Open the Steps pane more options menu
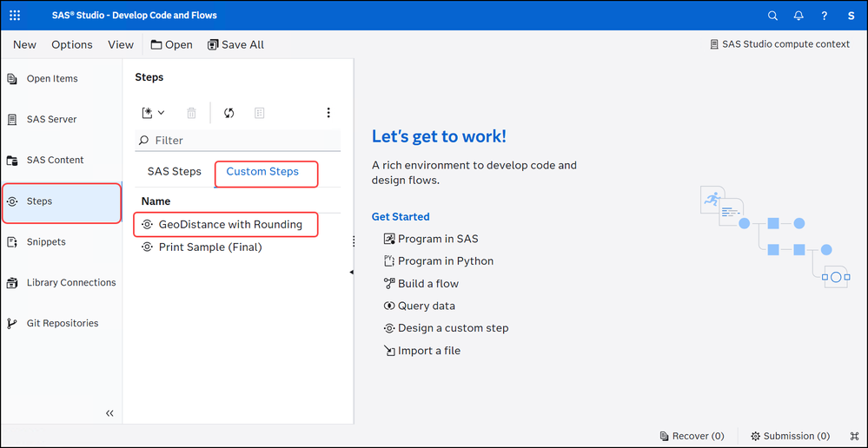The image size is (868, 448). [328, 113]
